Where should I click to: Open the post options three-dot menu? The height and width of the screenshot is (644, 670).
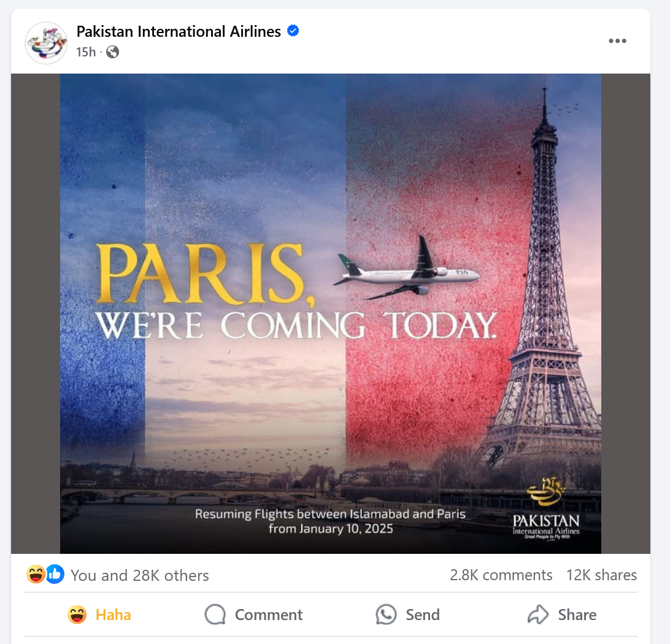[617, 40]
